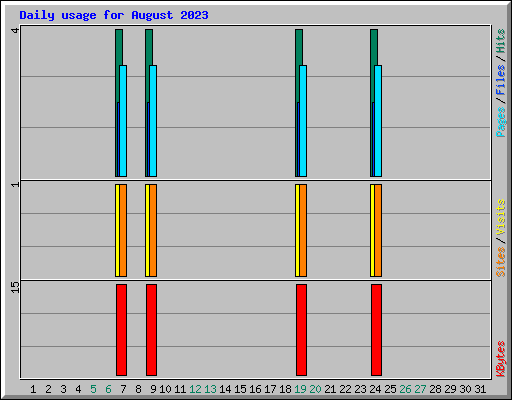Click the orange Sites bar for day 24
Viewport: 512px width, 400px height.
378,230
